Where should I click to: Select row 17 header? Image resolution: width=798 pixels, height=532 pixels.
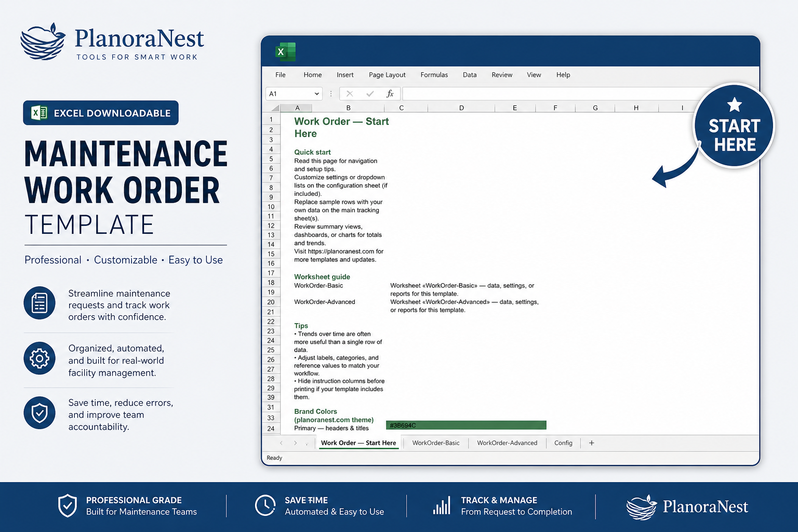click(271, 273)
